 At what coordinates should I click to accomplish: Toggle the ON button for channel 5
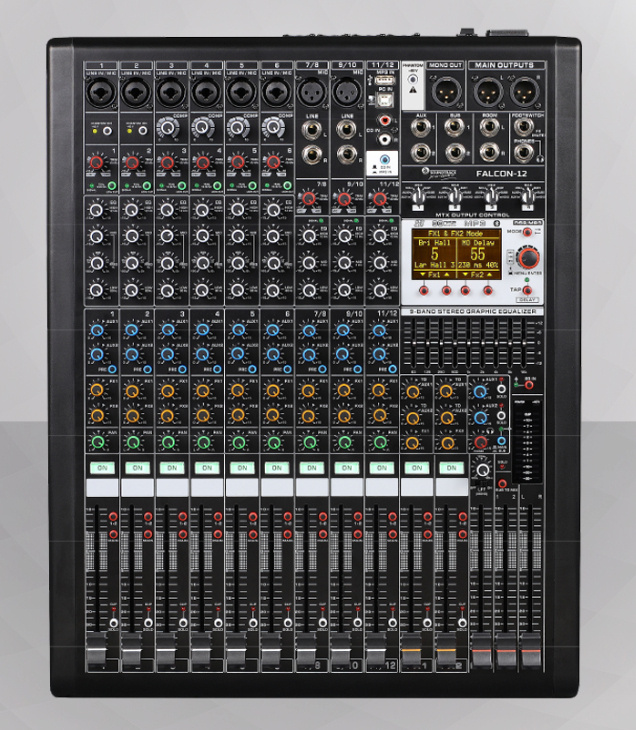click(241, 467)
